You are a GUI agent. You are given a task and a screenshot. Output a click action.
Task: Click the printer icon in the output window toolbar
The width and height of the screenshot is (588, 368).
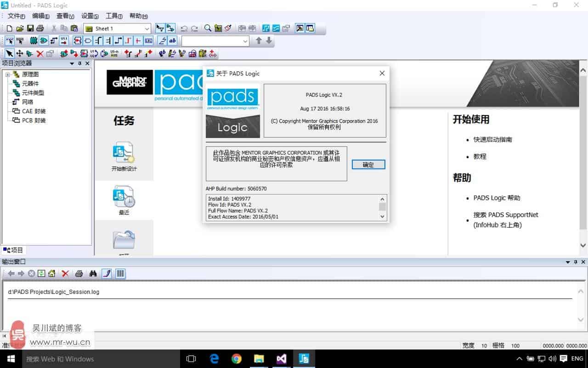click(x=79, y=273)
